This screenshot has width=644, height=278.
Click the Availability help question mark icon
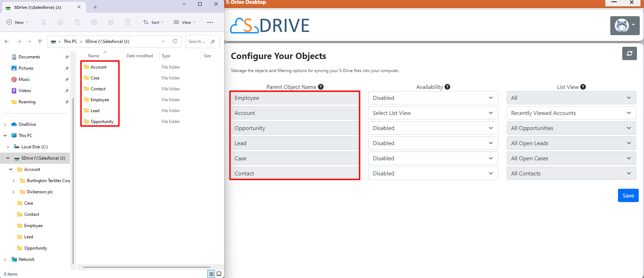(447, 87)
